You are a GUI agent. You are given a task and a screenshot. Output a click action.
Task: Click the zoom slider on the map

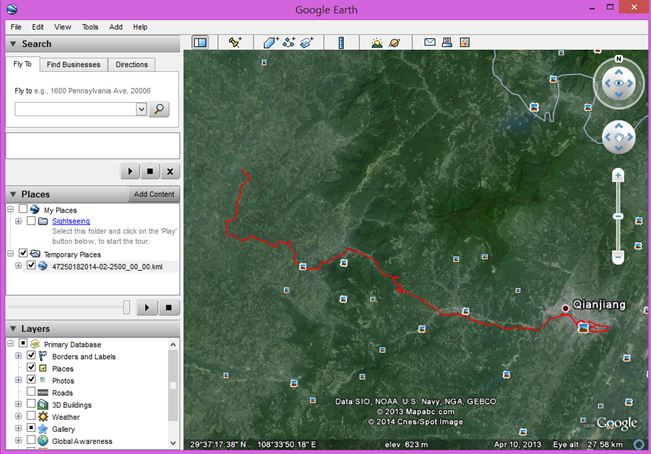tap(618, 215)
